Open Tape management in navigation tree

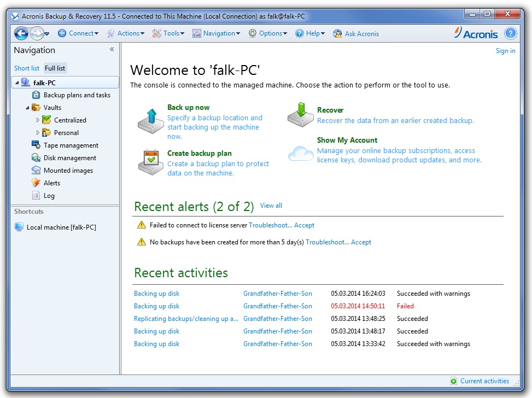pyautogui.click(x=71, y=145)
